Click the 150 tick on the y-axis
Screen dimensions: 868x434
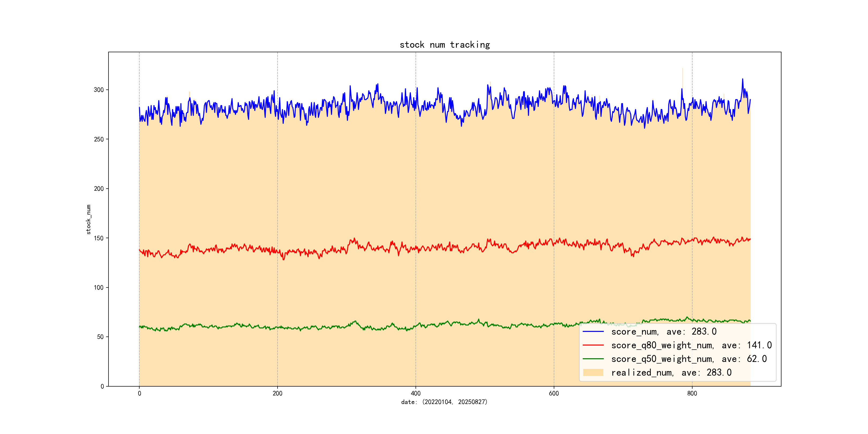[x=99, y=238]
